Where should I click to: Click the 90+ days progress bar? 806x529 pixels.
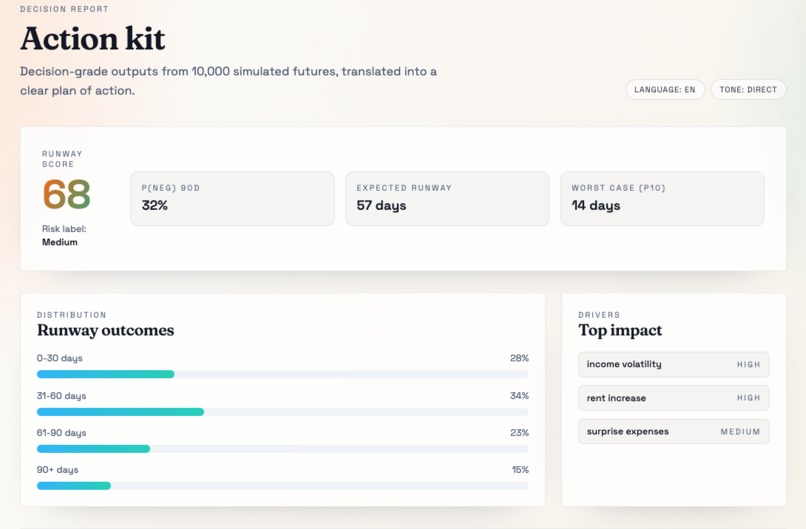283,486
